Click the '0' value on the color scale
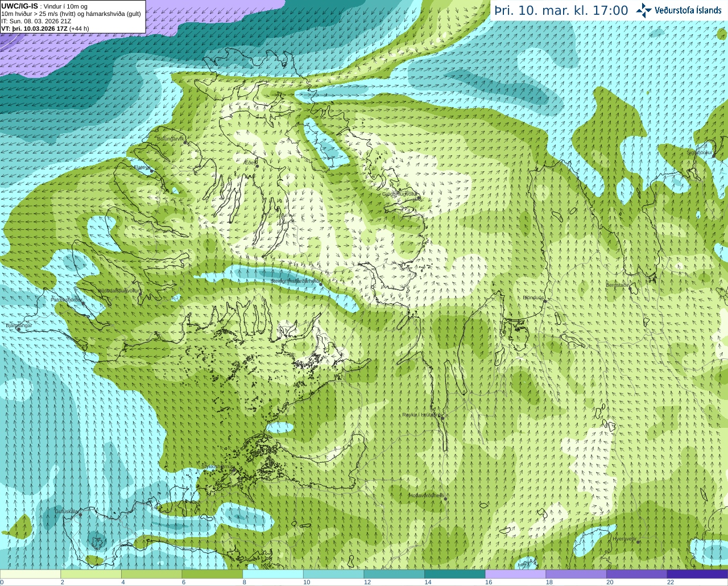The image size is (728, 586). click(2, 582)
